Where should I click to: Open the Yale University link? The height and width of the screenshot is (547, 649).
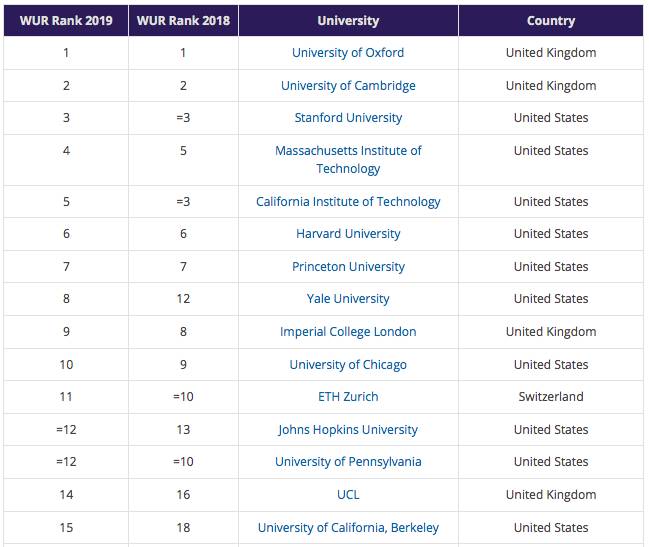pyautogui.click(x=348, y=299)
